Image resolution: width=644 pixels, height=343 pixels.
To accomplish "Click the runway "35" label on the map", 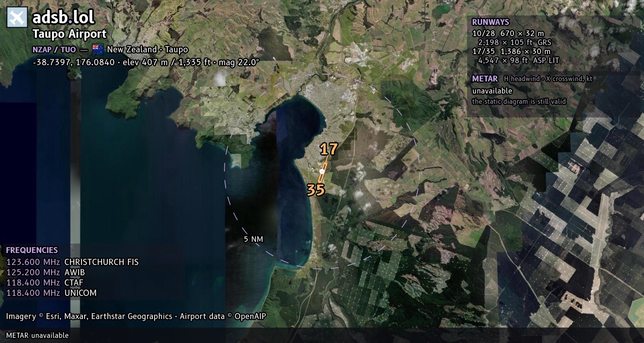I will pos(316,190).
